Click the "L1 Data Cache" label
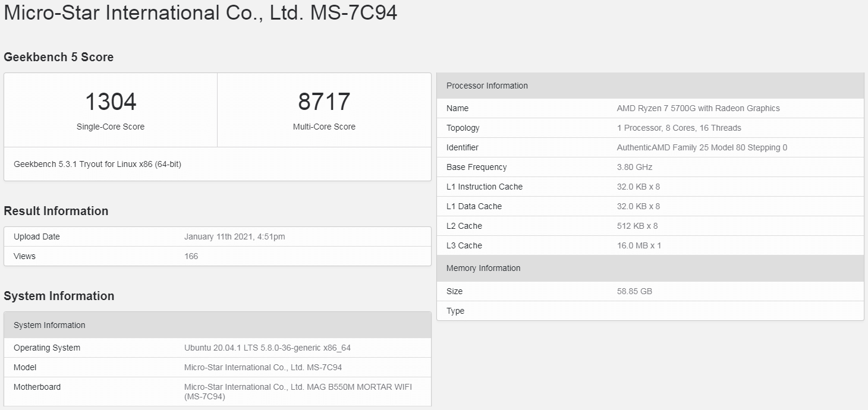The image size is (868, 410). 474,206
